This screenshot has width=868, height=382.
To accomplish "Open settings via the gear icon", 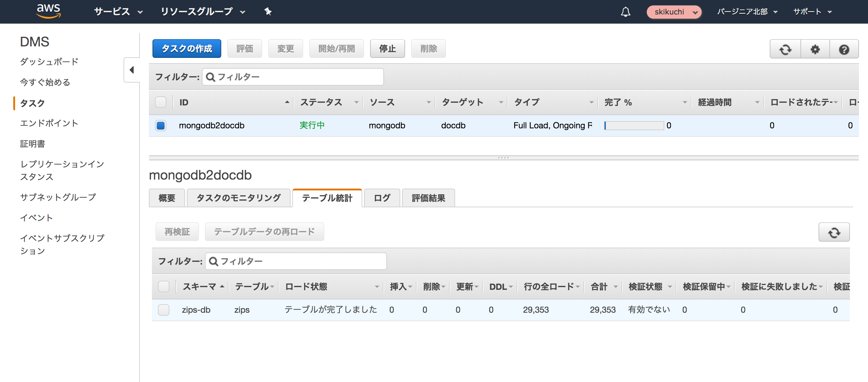I will point(815,49).
